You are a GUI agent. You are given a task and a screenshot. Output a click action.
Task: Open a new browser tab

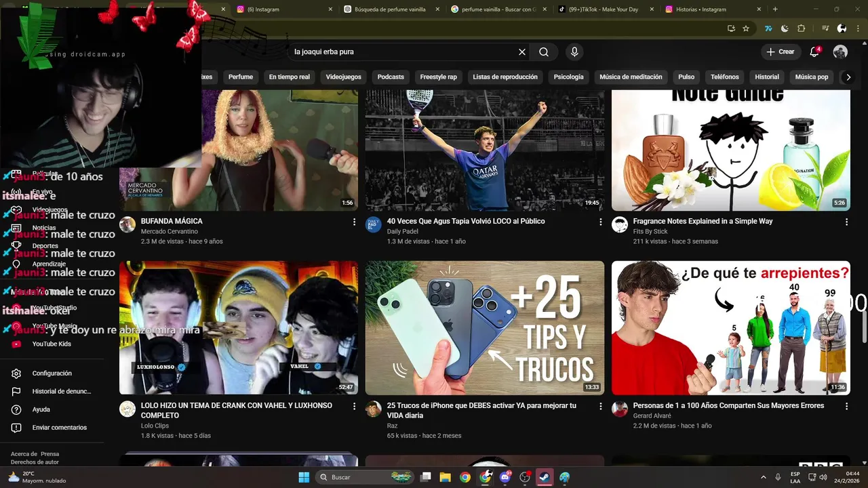(775, 9)
